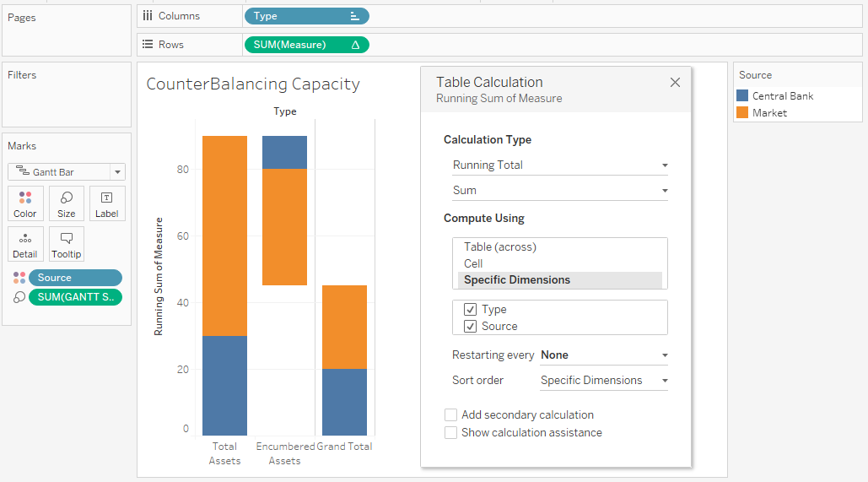Close the Table Calculation dialog
This screenshot has width=868, height=482.
point(675,83)
